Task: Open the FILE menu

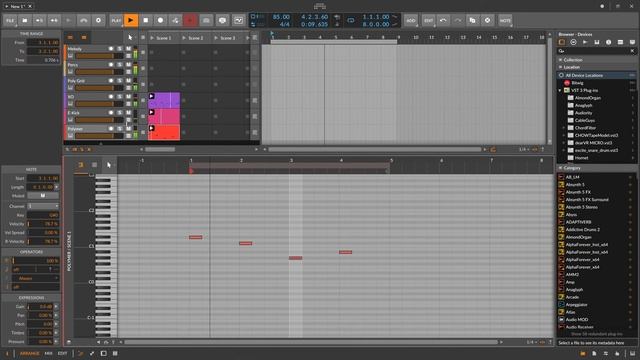Action: point(10,20)
